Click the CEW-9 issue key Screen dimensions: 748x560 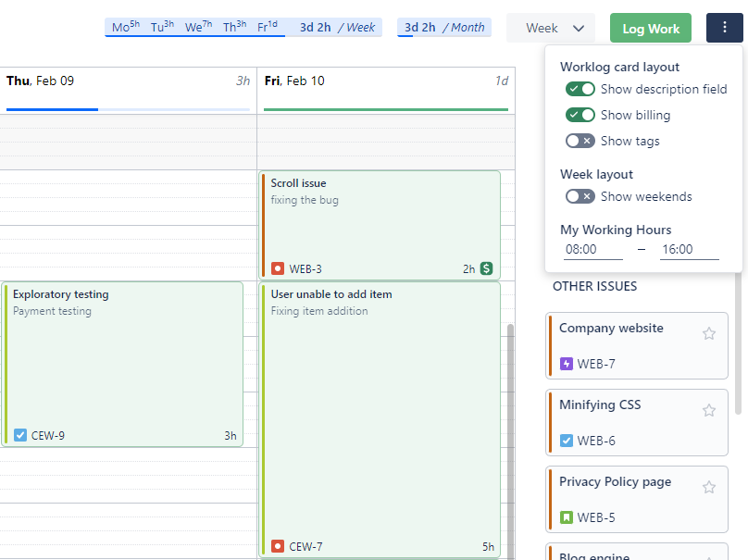pyautogui.click(x=48, y=435)
